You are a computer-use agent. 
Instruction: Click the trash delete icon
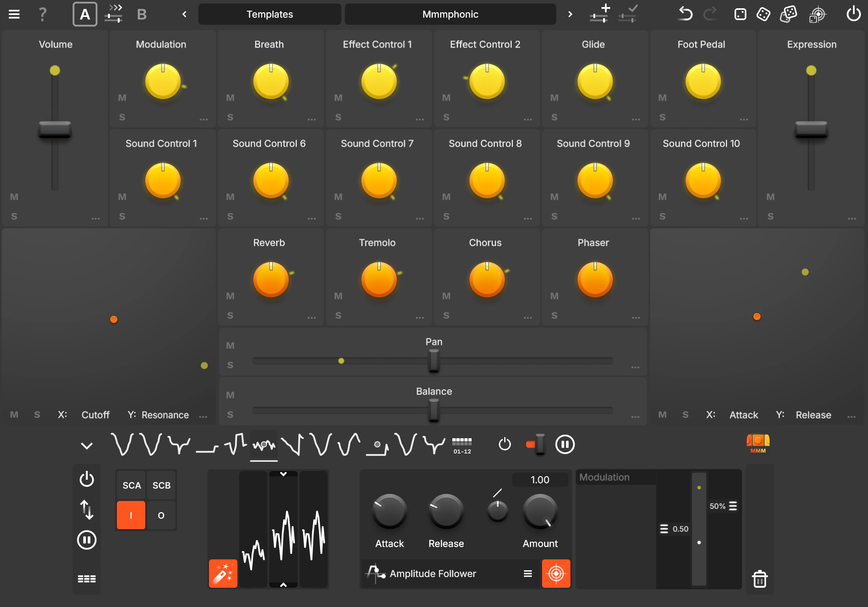pos(759,579)
